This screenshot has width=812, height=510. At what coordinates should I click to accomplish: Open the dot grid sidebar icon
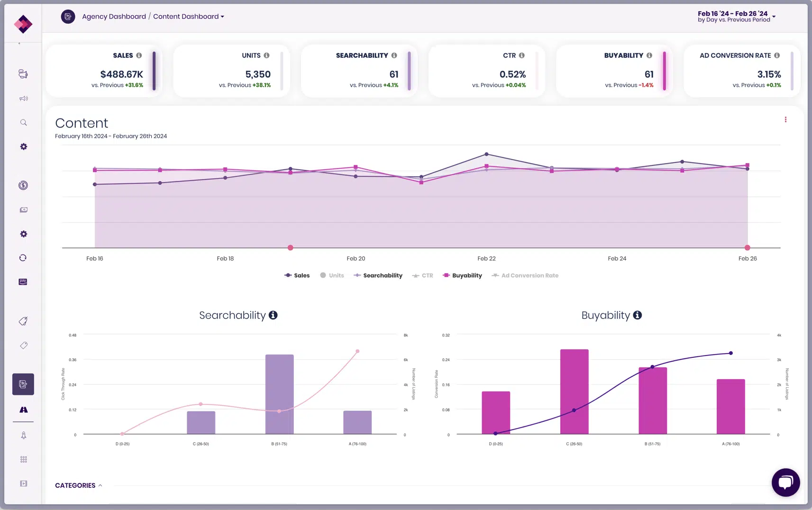point(23,459)
